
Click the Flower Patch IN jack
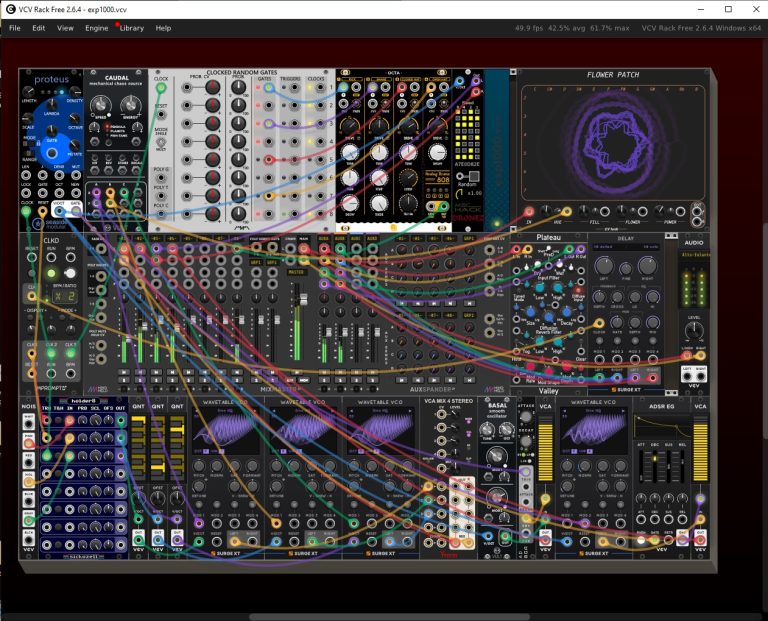(x=529, y=211)
